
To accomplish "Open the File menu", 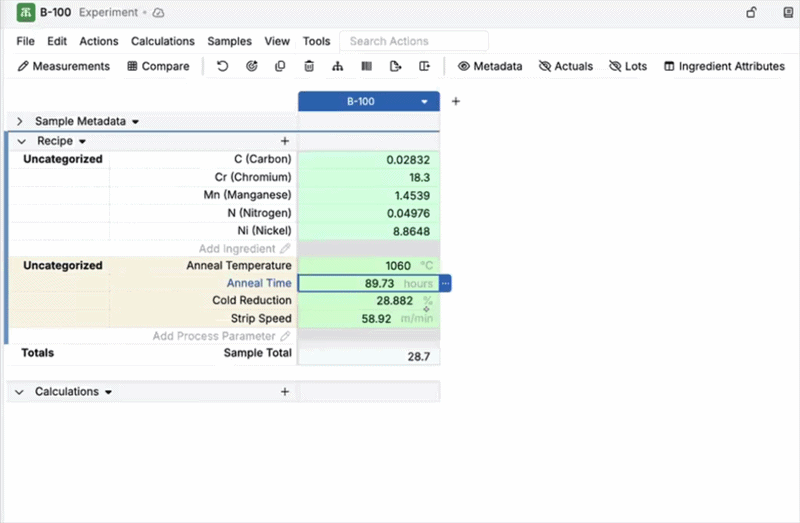I will (26, 41).
